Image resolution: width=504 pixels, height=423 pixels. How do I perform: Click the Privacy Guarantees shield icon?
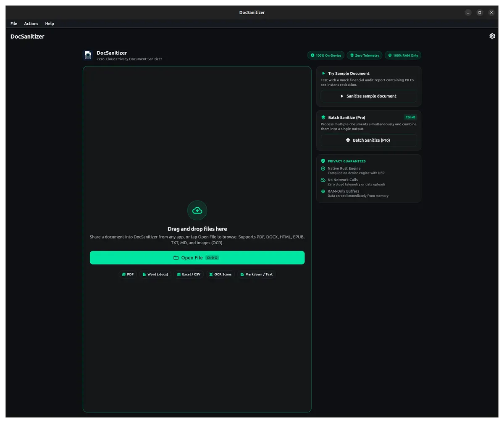[323, 161]
